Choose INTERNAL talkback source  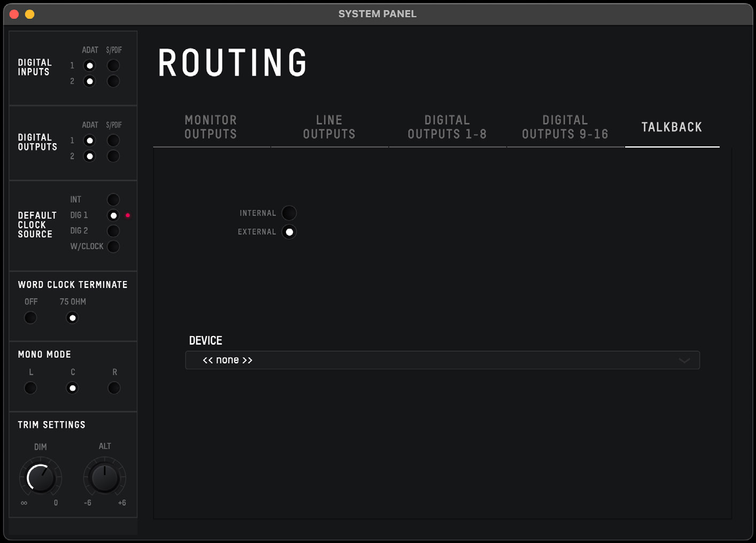pyautogui.click(x=289, y=213)
